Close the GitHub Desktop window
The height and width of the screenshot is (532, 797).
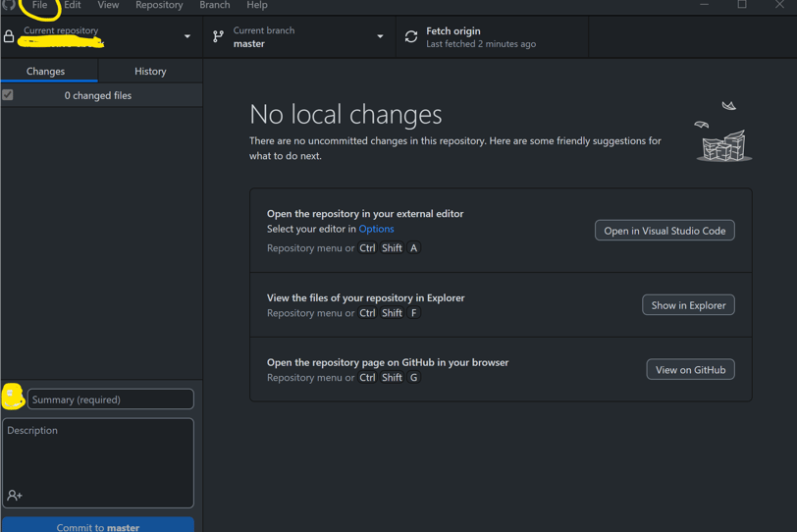click(x=779, y=5)
